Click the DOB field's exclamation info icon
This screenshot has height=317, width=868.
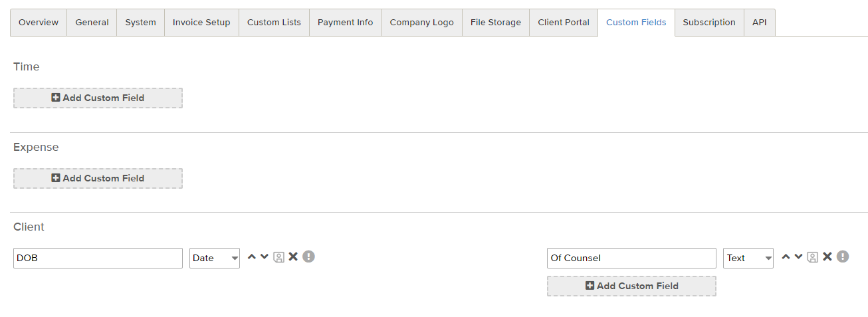(308, 257)
